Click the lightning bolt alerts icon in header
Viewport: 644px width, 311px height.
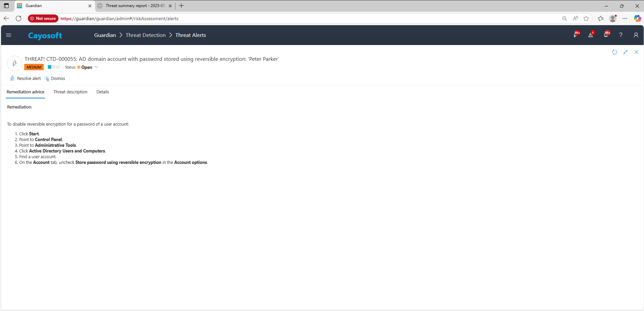(575, 35)
